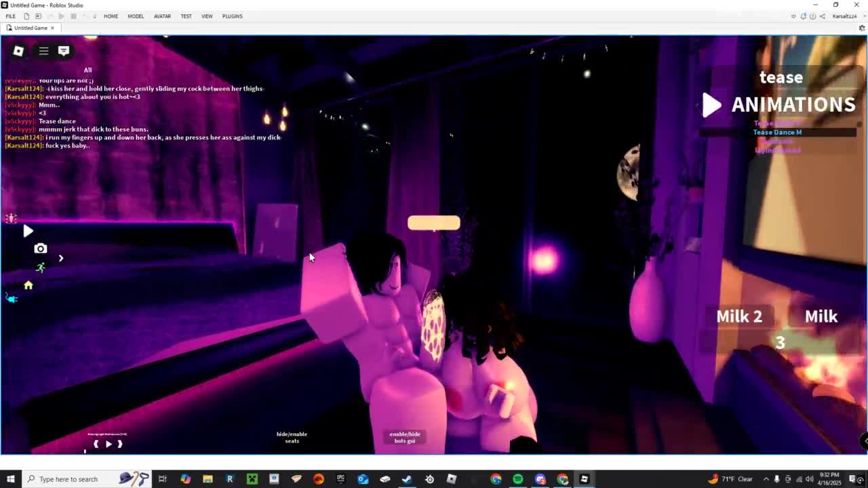Click the yellow home icon

[x=28, y=285]
